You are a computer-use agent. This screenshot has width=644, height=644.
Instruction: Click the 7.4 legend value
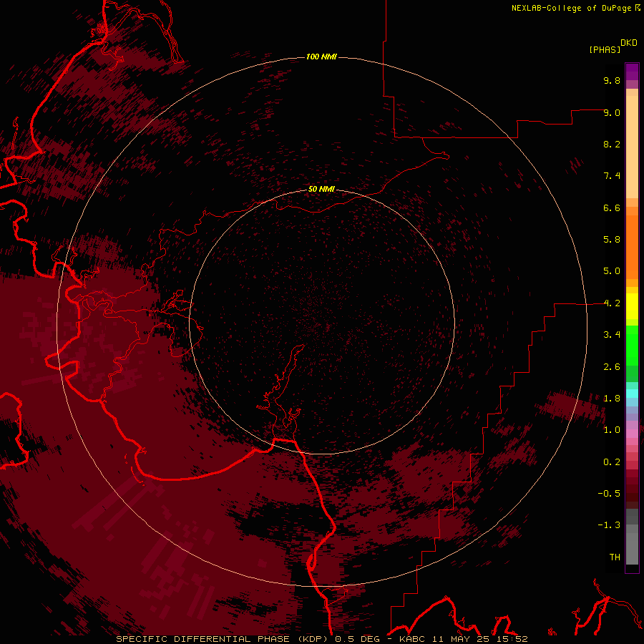[612, 176]
